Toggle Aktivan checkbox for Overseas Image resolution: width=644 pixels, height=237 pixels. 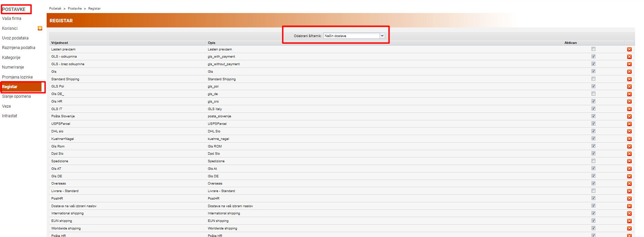[x=593, y=183]
